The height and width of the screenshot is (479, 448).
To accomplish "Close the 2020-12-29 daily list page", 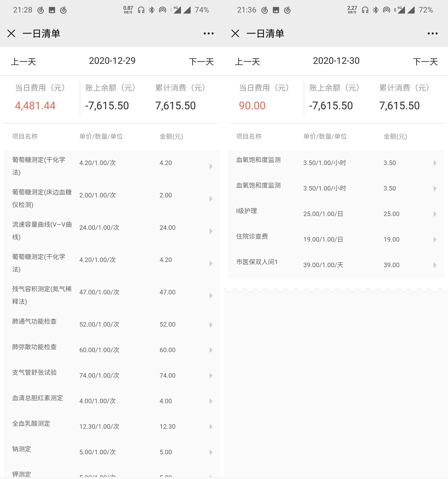I will coord(11,34).
